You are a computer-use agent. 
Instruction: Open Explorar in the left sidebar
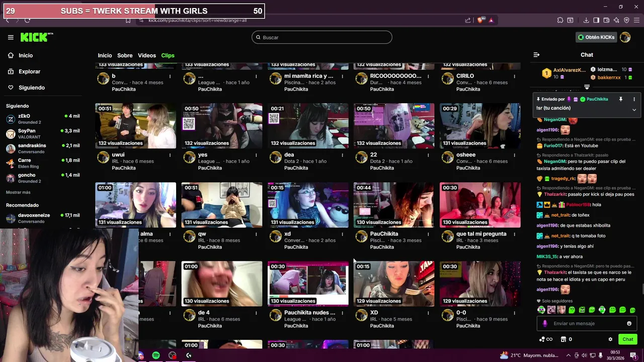point(24,71)
